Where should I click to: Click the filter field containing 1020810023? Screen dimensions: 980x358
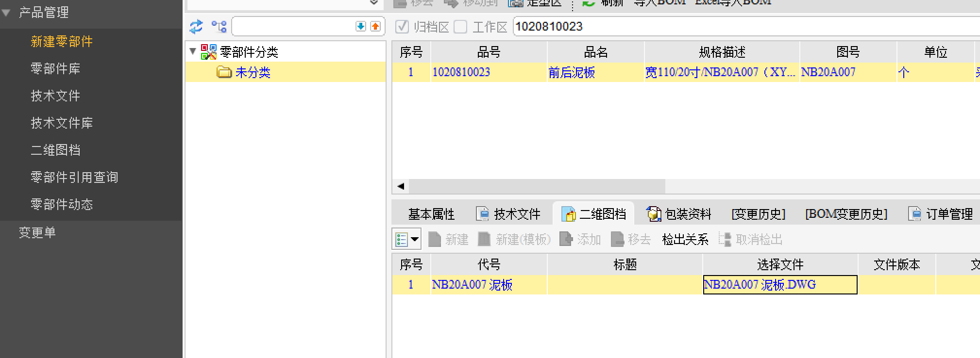coord(746,26)
